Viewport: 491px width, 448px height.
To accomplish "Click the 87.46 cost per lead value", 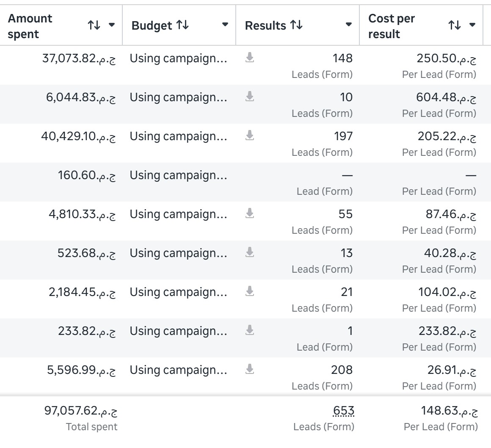I will [451, 214].
